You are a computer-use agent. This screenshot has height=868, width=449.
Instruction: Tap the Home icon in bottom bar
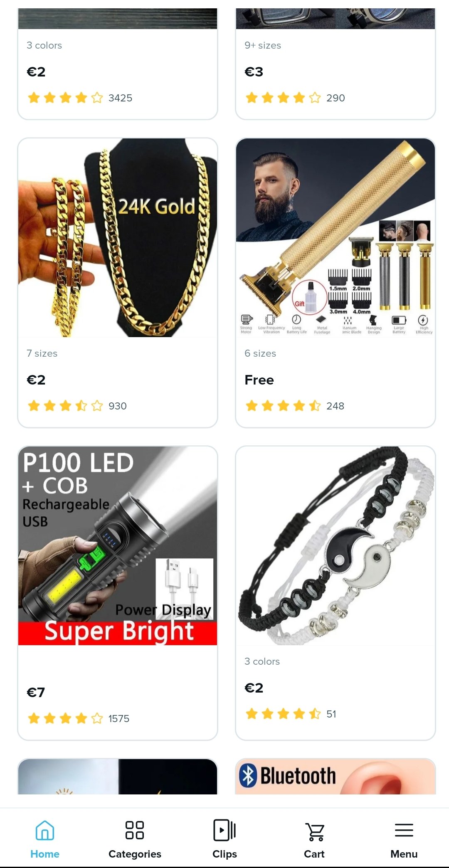click(45, 830)
